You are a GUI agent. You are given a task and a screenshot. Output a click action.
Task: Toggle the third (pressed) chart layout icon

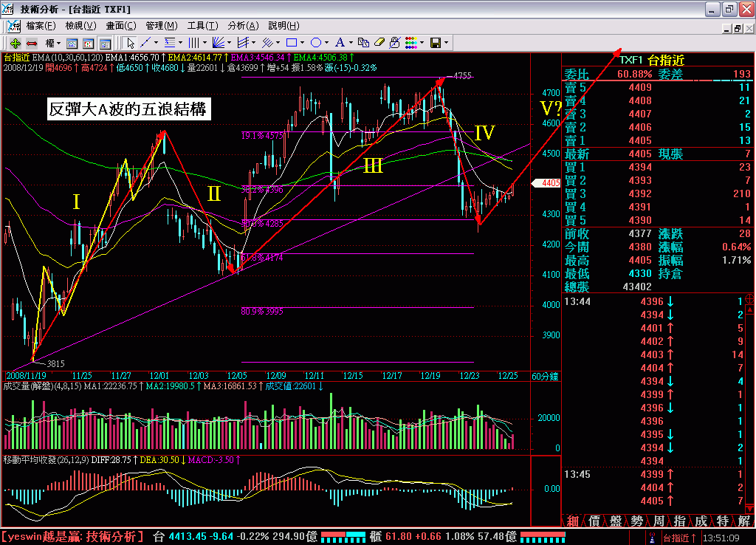tap(105, 44)
